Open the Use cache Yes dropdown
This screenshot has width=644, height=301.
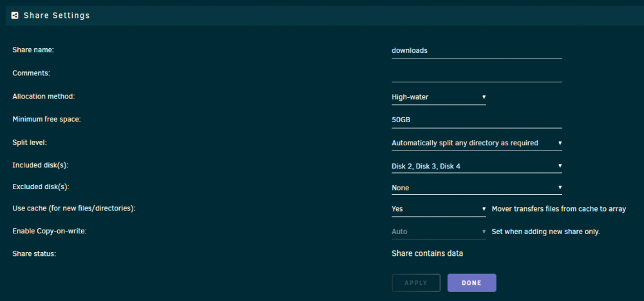(439, 209)
